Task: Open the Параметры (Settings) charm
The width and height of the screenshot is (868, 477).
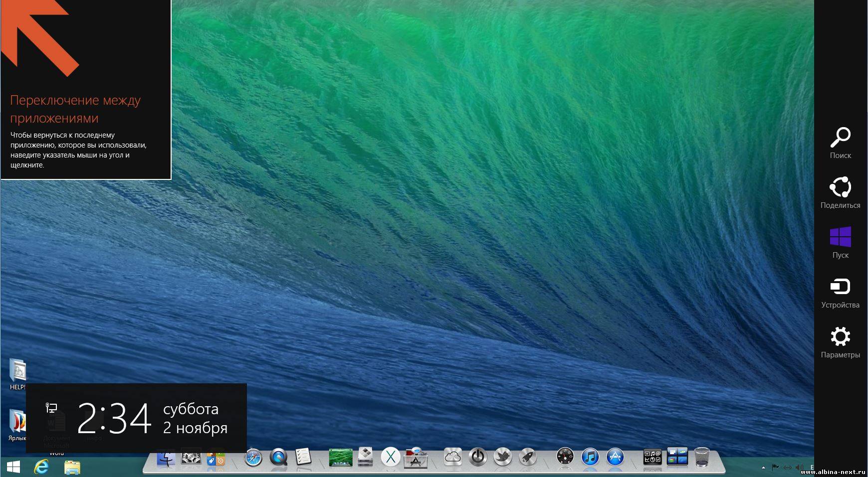Action: tap(840, 342)
